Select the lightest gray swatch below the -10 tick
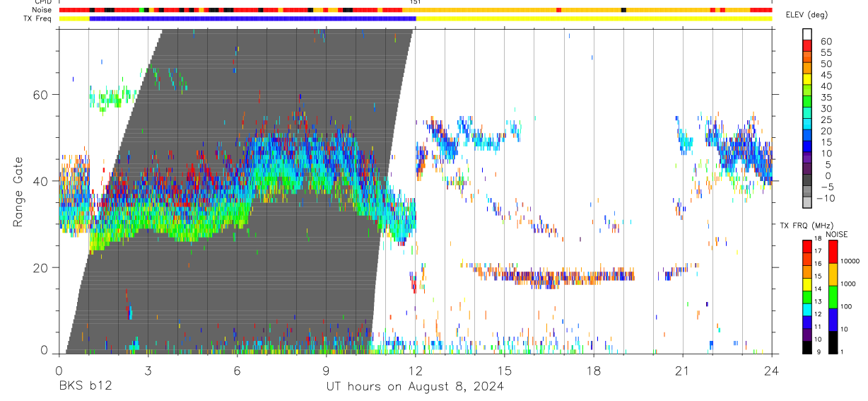 coord(807,202)
